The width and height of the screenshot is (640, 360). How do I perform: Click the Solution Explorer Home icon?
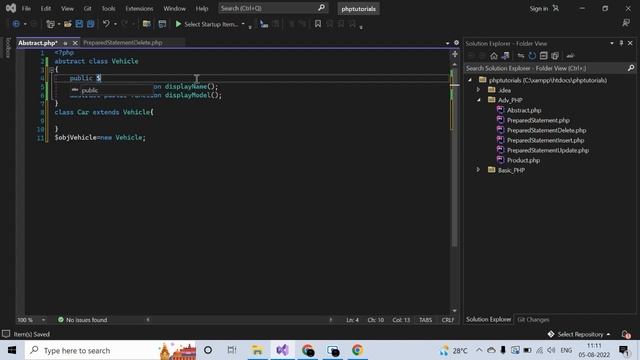pos(494,56)
